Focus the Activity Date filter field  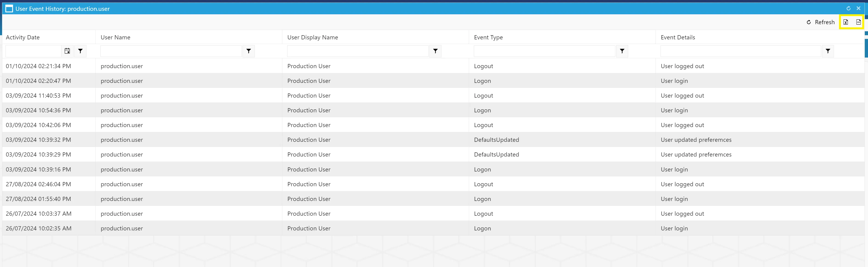pyautogui.click(x=33, y=51)
